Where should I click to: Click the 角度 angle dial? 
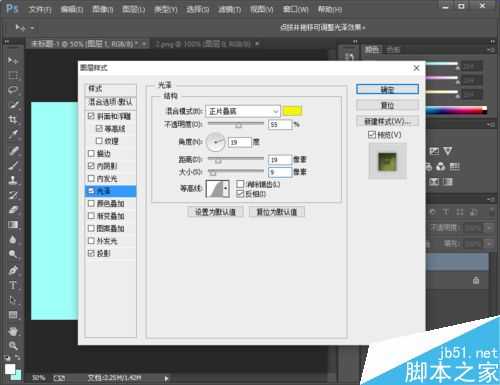pos(215,142)
